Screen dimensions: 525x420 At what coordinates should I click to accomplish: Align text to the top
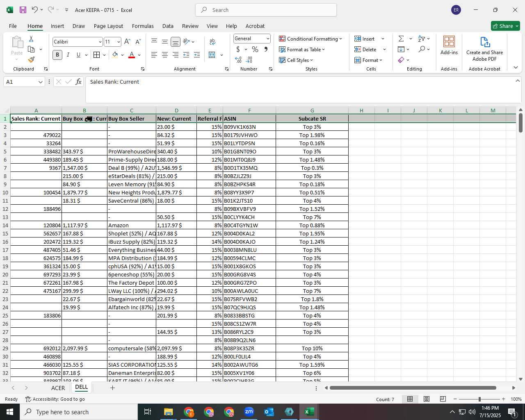click(154, 41)
